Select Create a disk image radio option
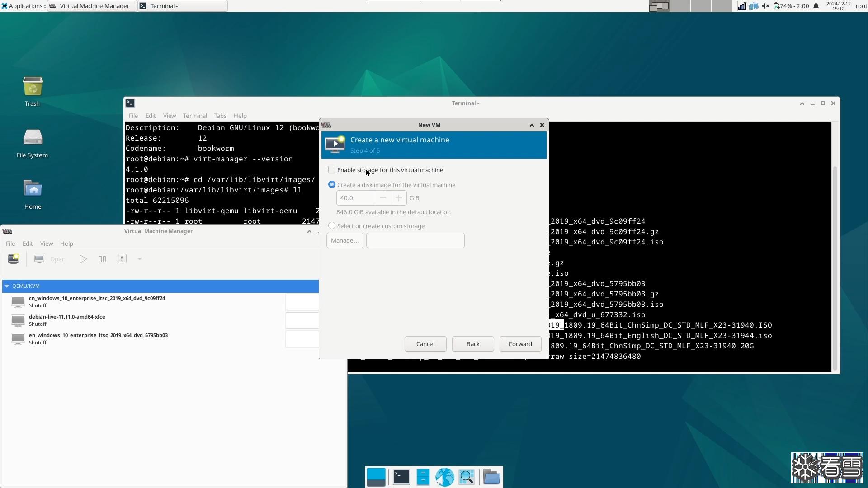868x488 pixels. pyautogui.click(x=332, y=185)
